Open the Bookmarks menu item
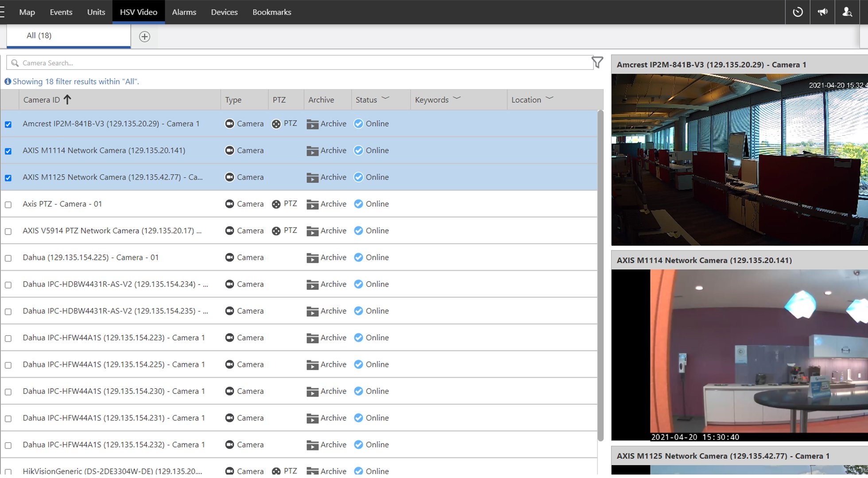 (x=271, y=12)
